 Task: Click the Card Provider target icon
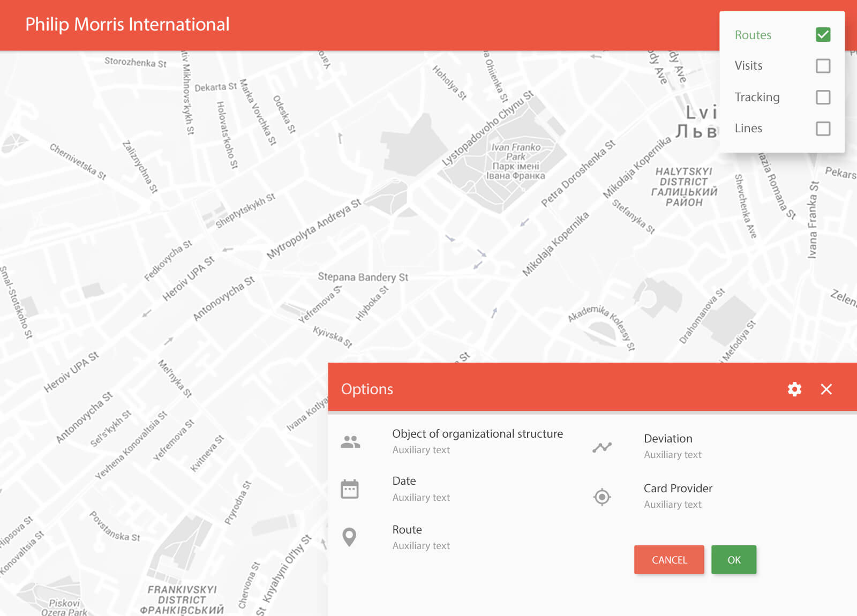pos(602,497)
